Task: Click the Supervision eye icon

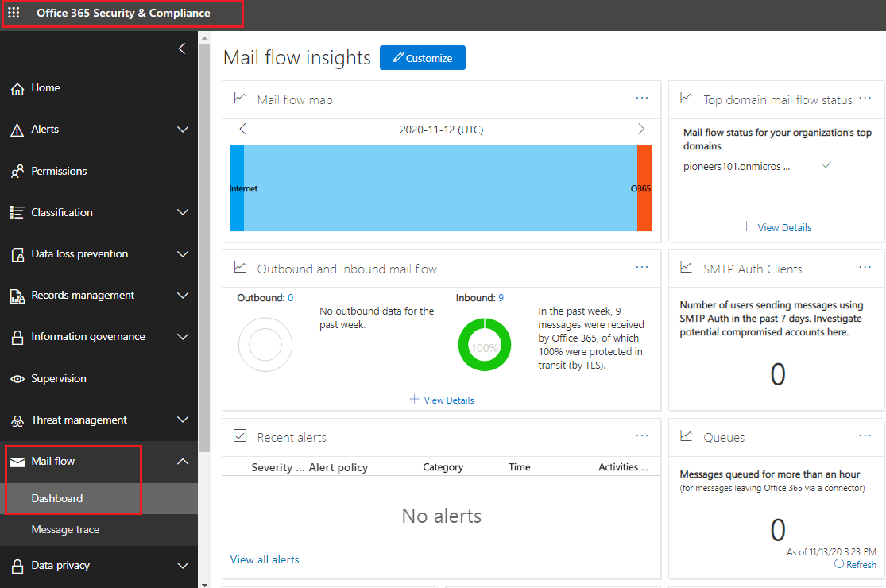Action: pyautogui.click(x=17, y=379)
